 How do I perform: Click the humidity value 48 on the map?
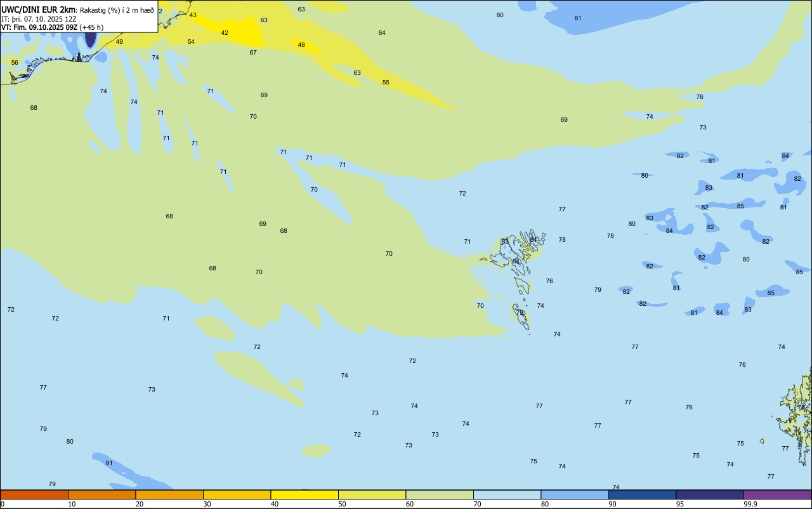coord(301,45)
